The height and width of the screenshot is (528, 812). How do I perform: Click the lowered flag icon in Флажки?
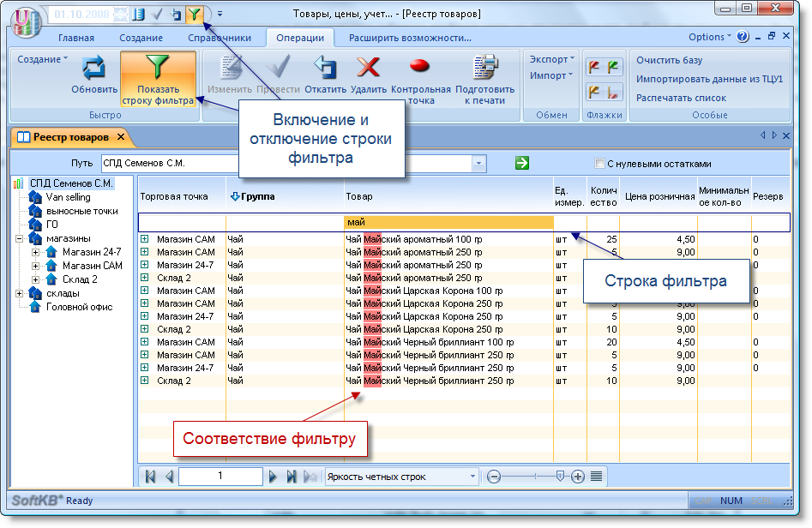pos(613,92)
